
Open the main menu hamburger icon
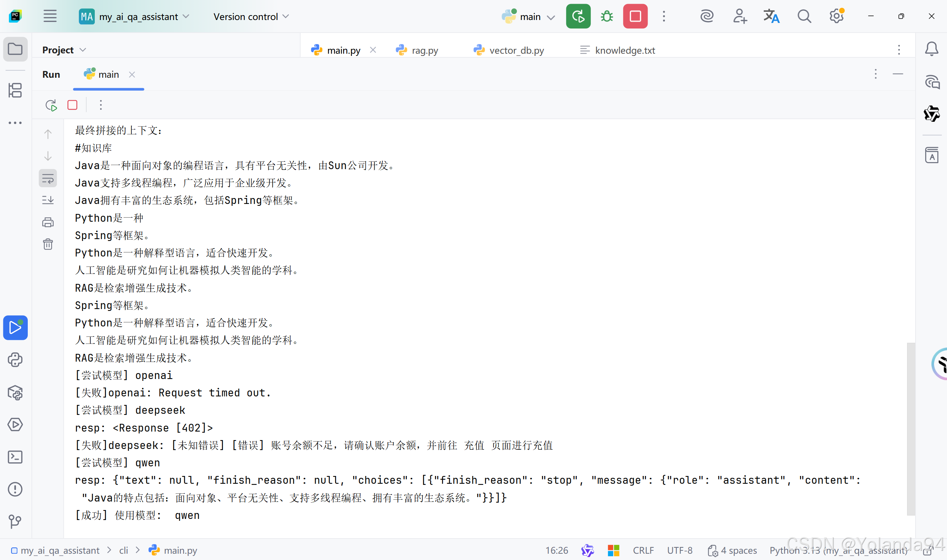[x=50, y=16]
